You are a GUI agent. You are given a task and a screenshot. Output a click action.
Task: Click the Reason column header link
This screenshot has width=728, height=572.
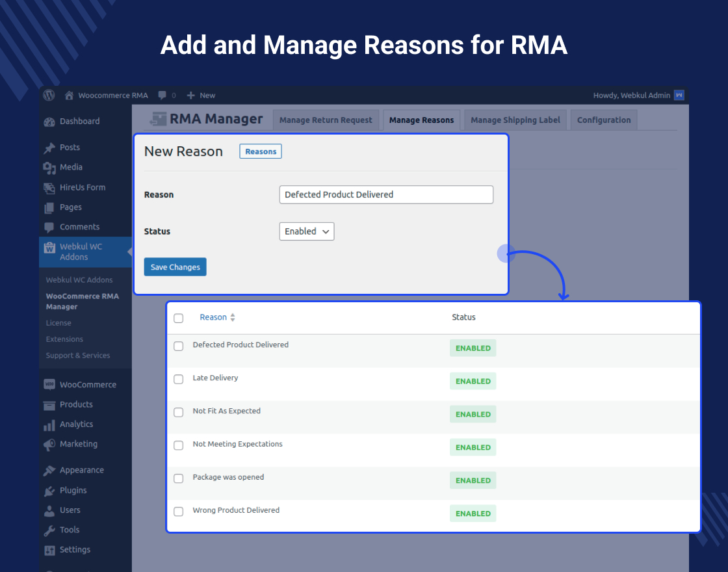point(213,317)
